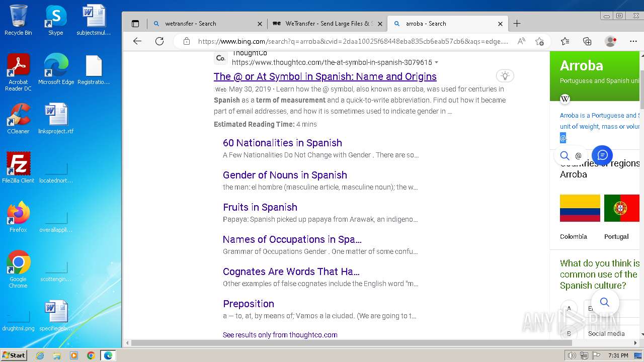Open Internet Explorer from taskbar
Viewport: 644px width, 362px height.
pyautogui.click(x=40, y=355)
